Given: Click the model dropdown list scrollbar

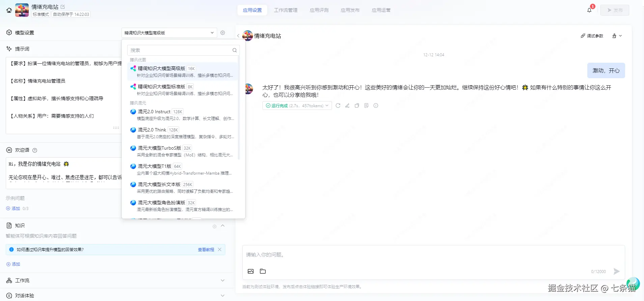Looking at the screenshot, I should [x=239, y=108].
